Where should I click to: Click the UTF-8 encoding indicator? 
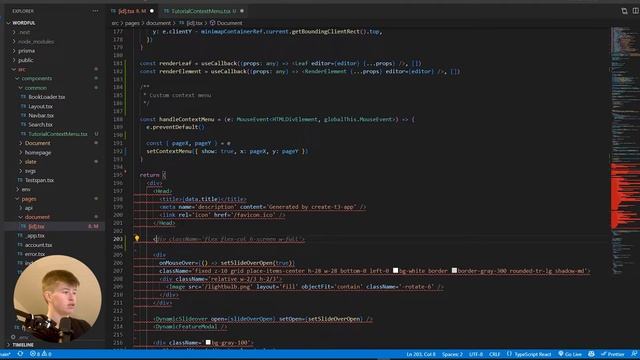(476, 354)
